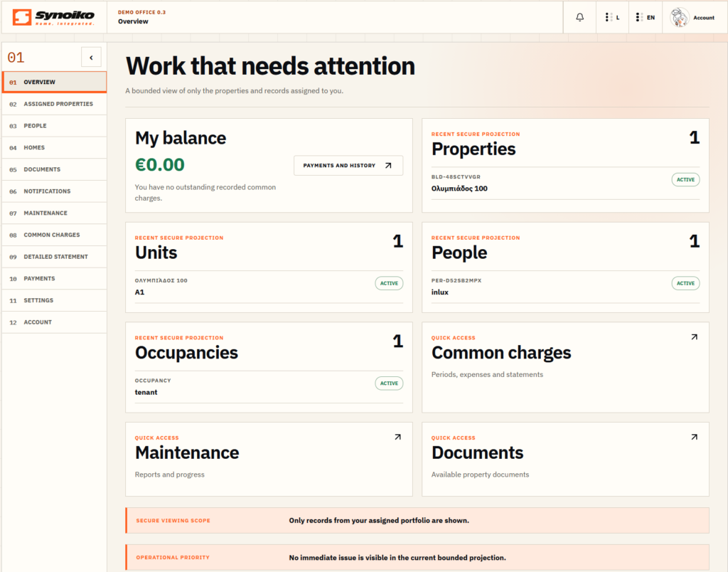Open the EN language selector
The height and width of the screenshot is (572, 728).
click(646, 17)
